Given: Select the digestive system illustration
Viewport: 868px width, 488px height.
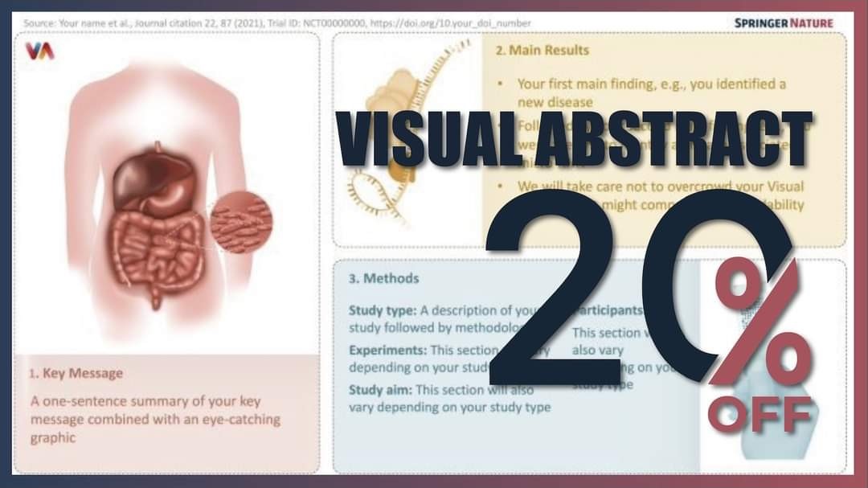Looking at the screenshot, I should click(158, 224).
